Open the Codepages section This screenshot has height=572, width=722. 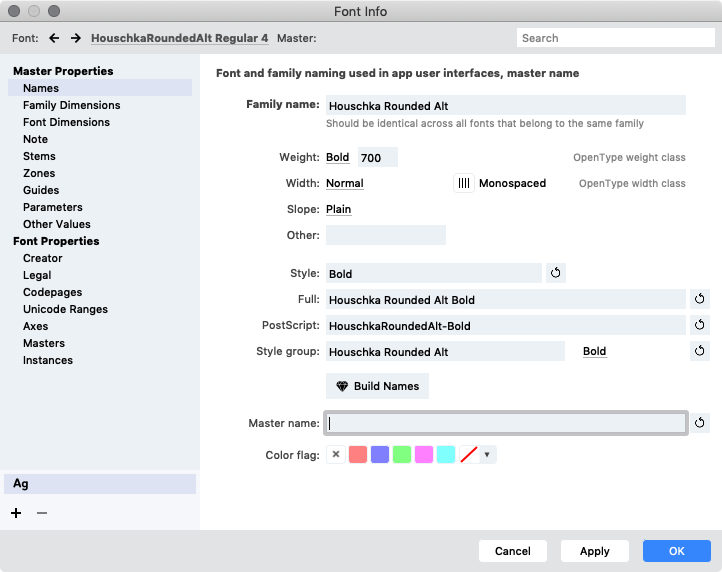tap(52, 292)
